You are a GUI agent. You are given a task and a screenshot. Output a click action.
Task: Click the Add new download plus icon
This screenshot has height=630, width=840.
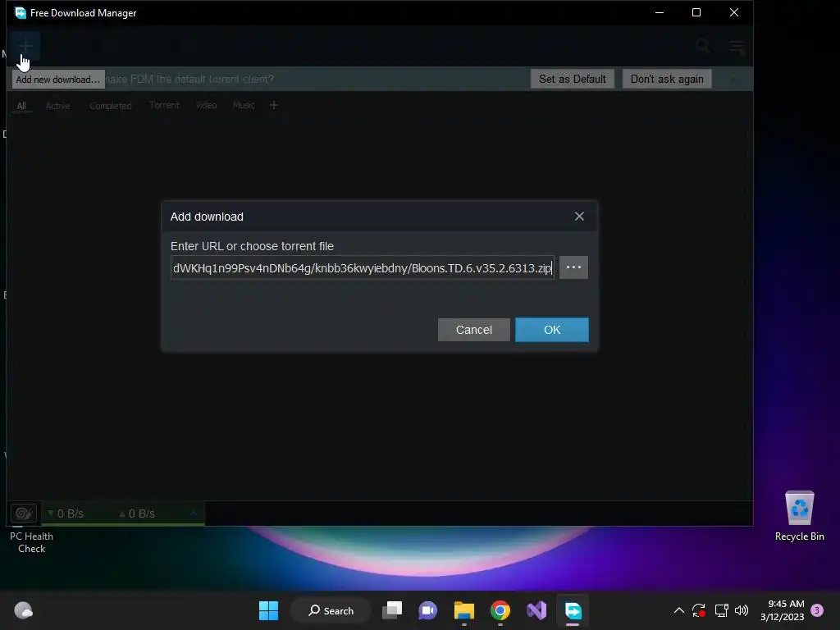[x=25, y=46]
